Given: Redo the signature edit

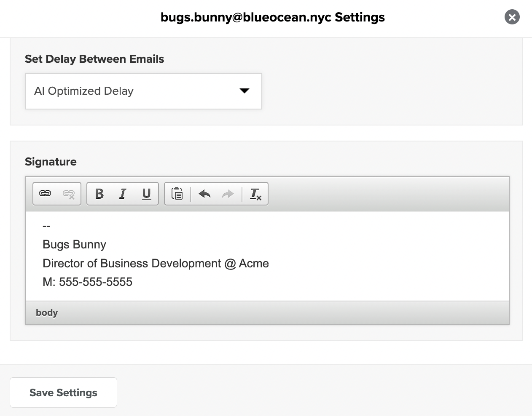Looking at the screenshot, I should click(x=228, y=194).
